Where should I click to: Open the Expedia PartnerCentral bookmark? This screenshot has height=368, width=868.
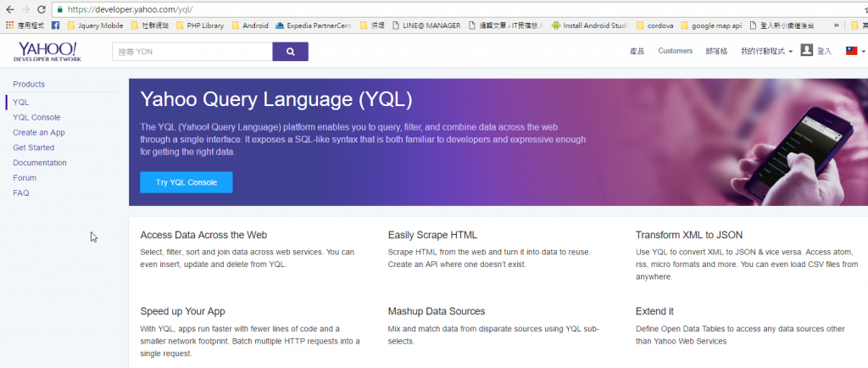314,25
